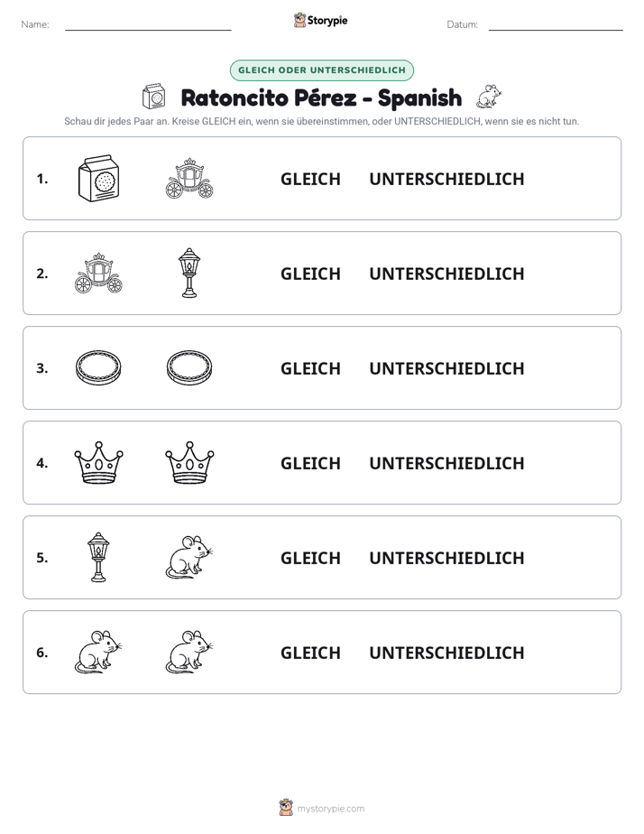Click the milk carton icon in row 1
Screen dimensions: 644x834
[x=98, y=179]
